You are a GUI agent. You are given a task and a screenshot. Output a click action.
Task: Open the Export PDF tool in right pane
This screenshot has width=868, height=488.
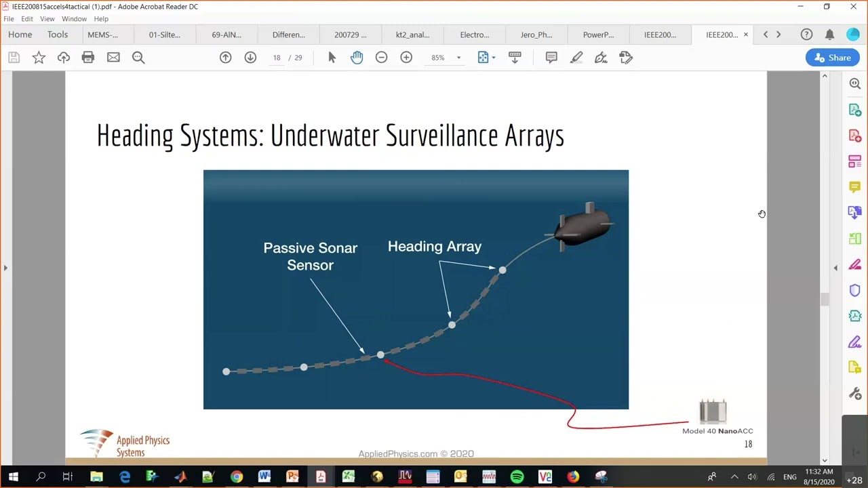point(855,110)
